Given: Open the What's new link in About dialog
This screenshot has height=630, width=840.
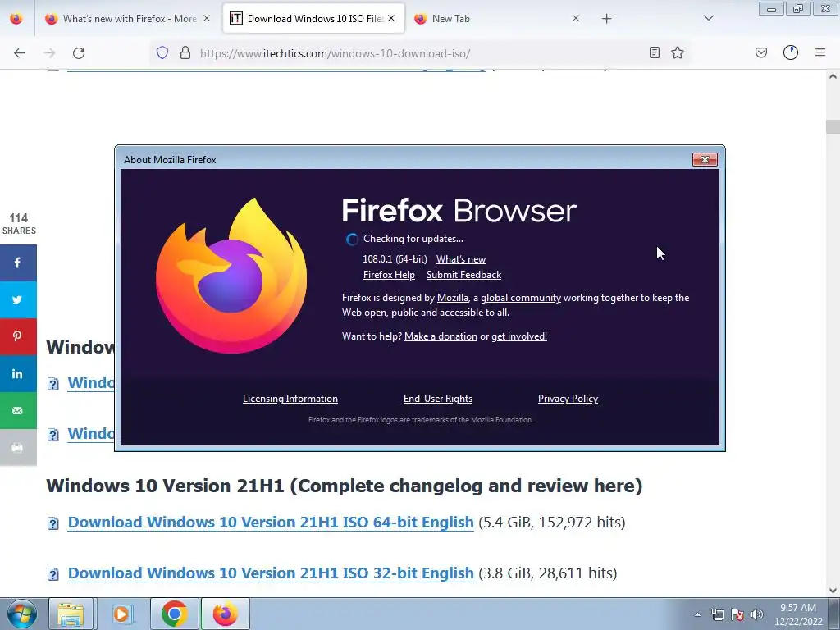Looking at the screenshot, I should coord(461,259).
